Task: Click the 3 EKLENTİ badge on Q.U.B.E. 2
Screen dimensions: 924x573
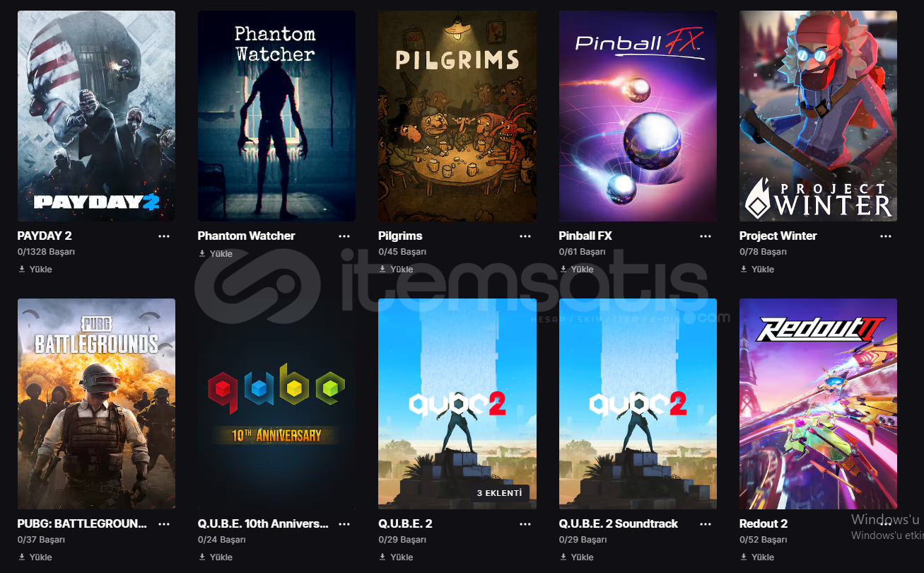Action: pos(499,493)
